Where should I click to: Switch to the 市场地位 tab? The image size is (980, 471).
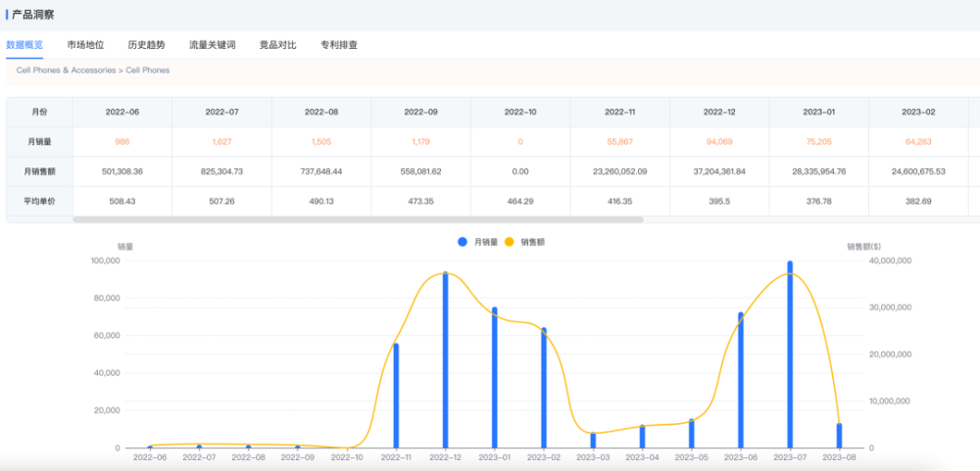click(85, 45)
